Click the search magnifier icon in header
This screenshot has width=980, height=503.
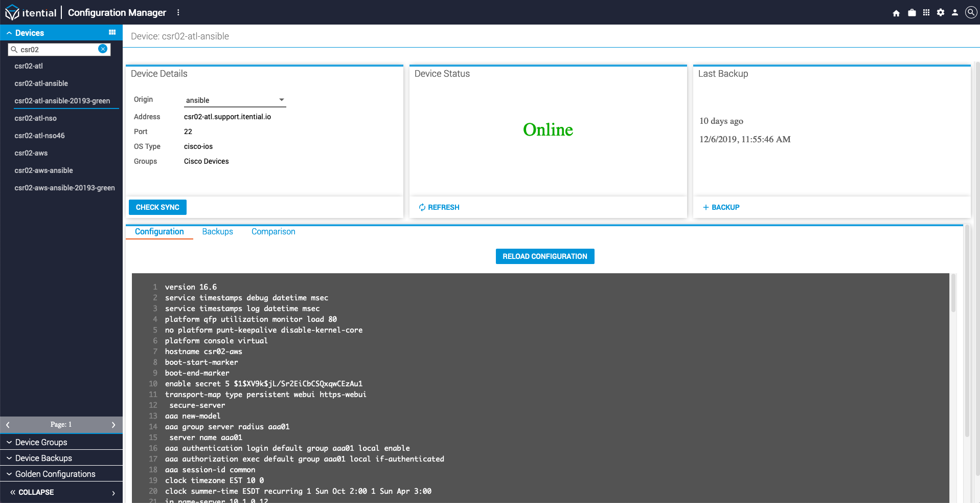click(x=971, y=12)
